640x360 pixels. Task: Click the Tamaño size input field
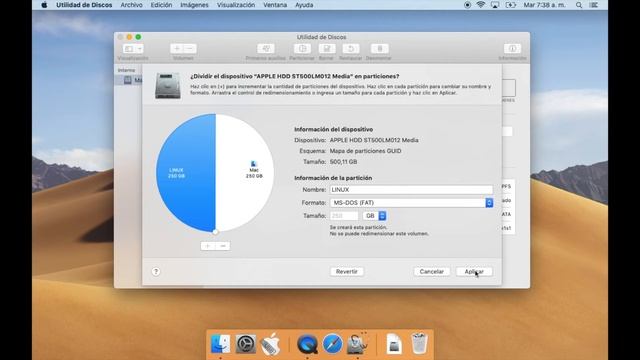click(344, 216)
